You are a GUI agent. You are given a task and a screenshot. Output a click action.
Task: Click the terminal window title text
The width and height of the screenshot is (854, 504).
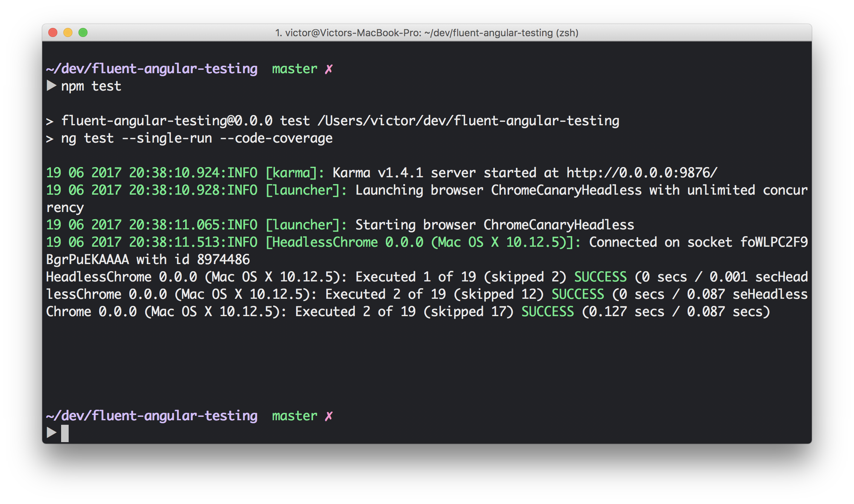[427, 33]
